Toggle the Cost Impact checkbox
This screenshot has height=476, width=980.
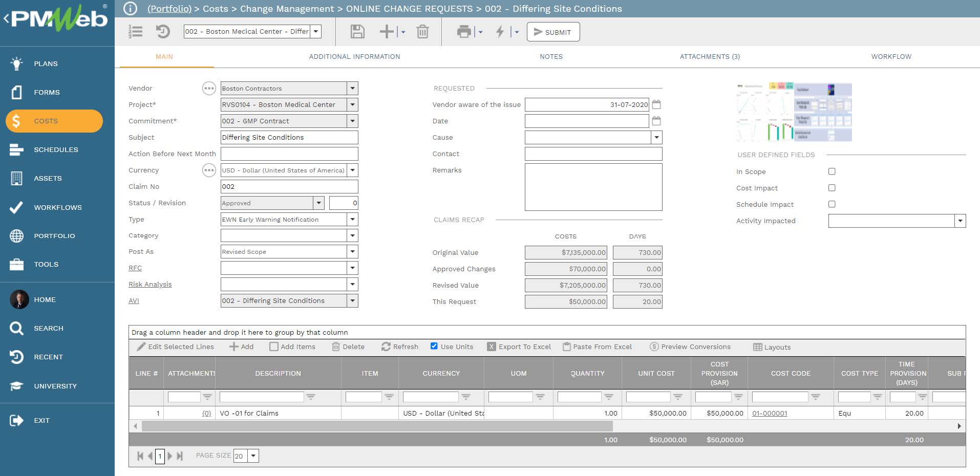coord(832,188)
